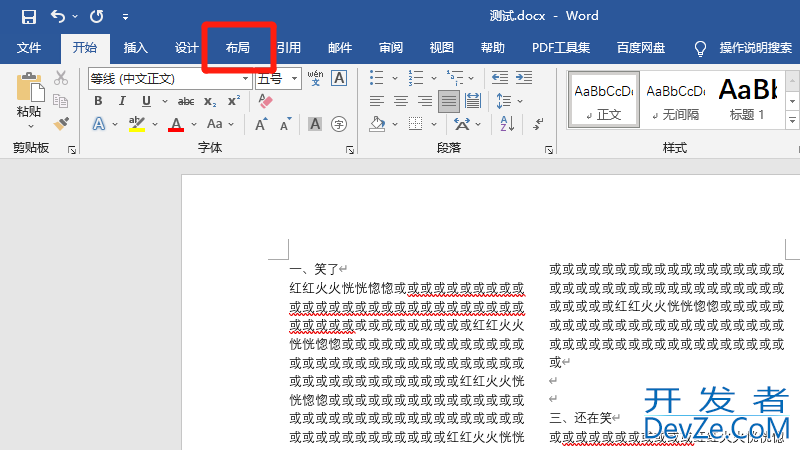Copy the selection to clipboard
800x450 pixels.
click(61, 101)
